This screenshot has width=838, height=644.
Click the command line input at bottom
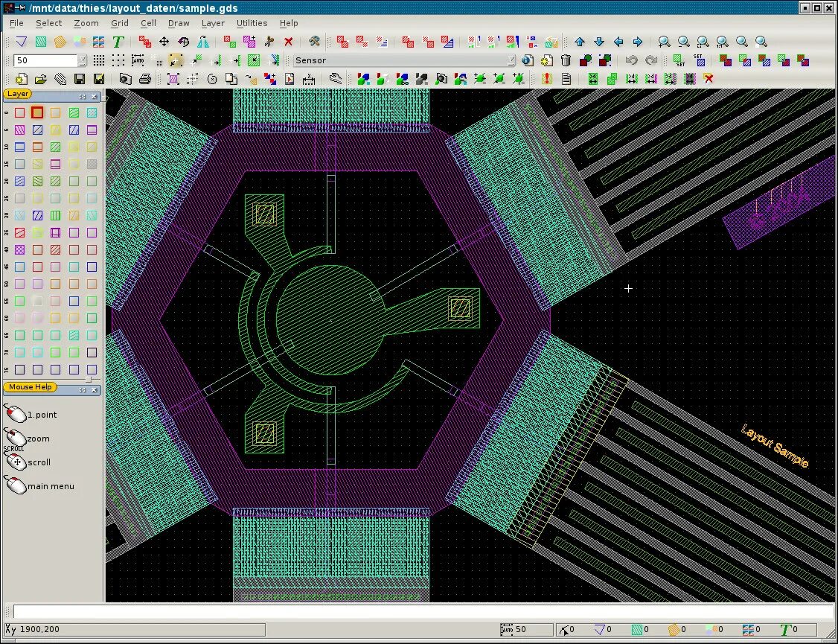[x=423, y=611]
